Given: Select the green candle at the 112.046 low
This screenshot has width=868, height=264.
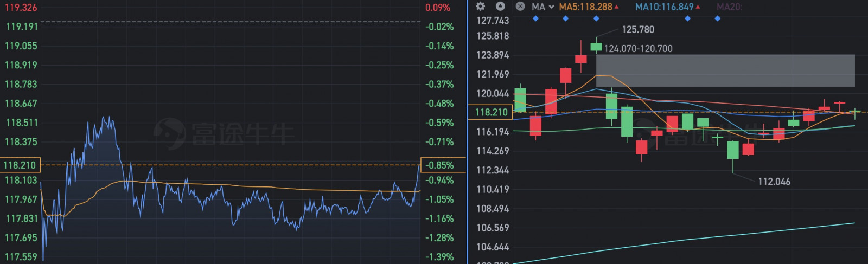Looking at the screenshot, I should point(732,150).
